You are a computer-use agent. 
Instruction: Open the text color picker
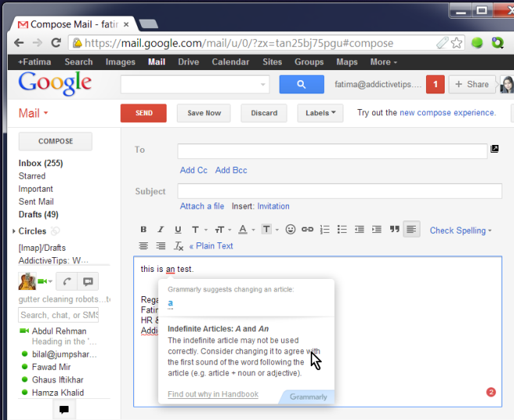pyautogui.click(x=246, y=230)
